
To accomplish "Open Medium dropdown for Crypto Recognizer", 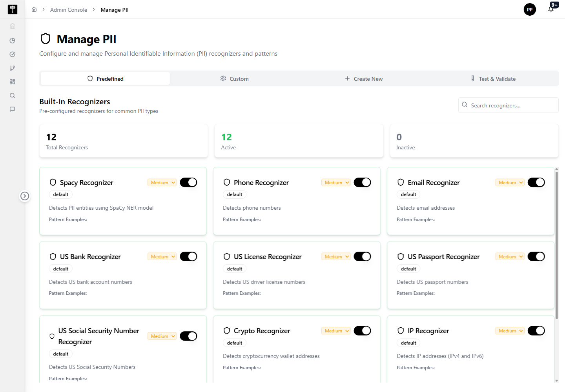I will [x=336, y=331].
